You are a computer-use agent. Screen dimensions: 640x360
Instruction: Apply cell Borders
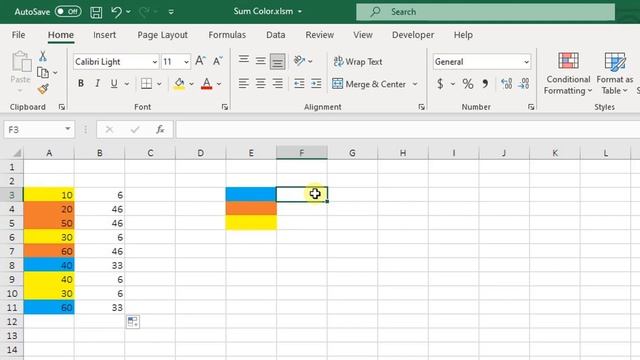[146, 84]
